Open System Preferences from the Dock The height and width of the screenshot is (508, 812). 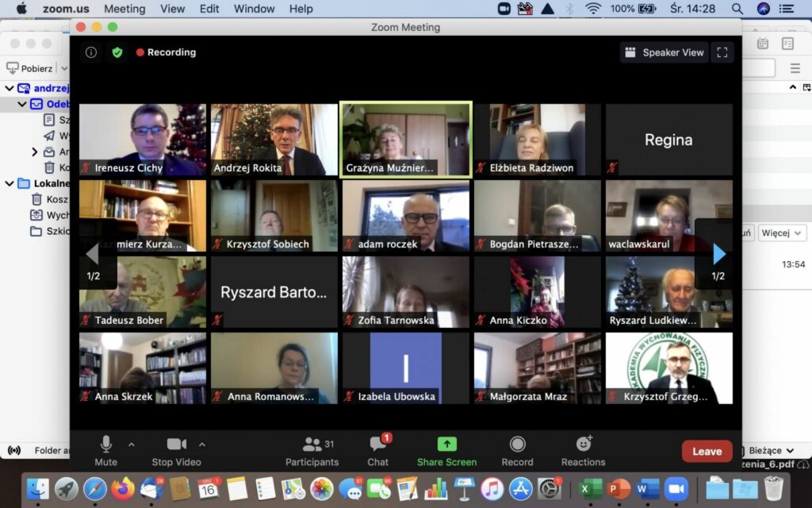(549, 489)
